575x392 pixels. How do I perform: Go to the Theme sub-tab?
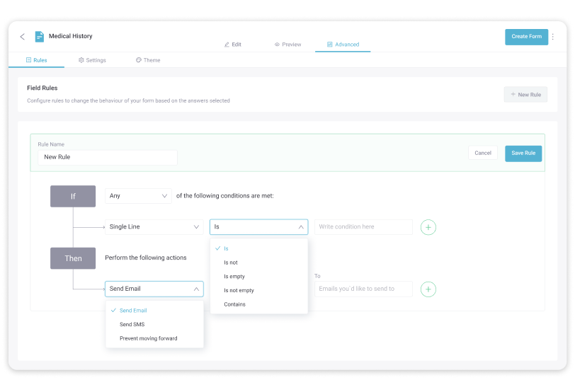pyautogui.click(x=148, y=60)
